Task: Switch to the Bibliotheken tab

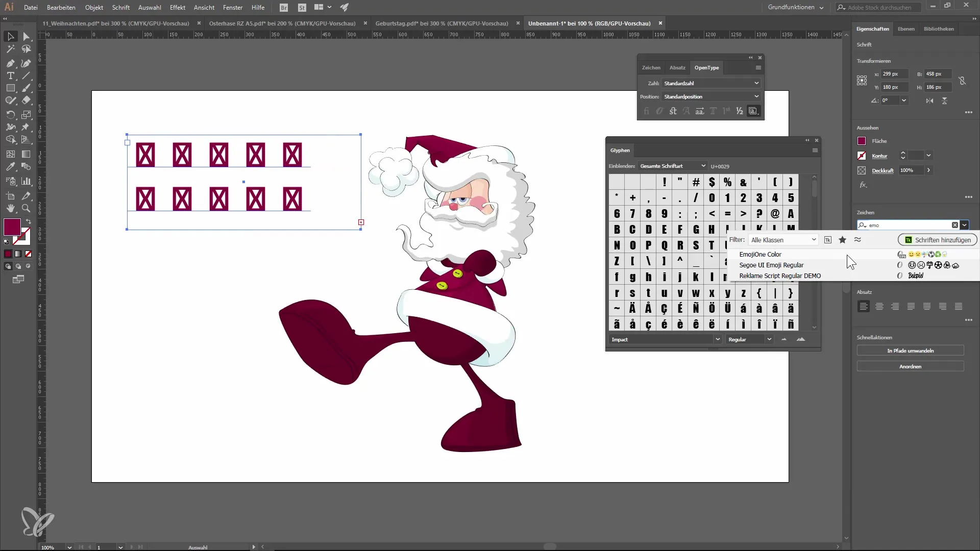Action: pos(939,29)
